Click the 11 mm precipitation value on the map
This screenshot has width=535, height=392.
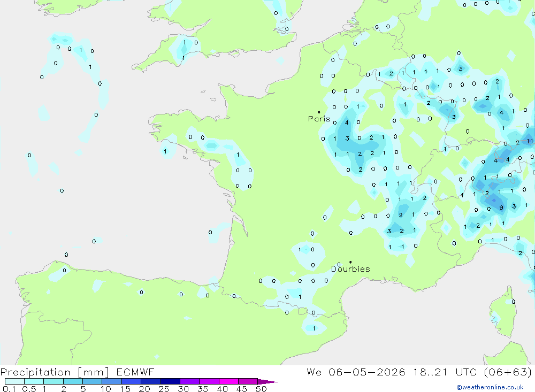pos(530,141)
